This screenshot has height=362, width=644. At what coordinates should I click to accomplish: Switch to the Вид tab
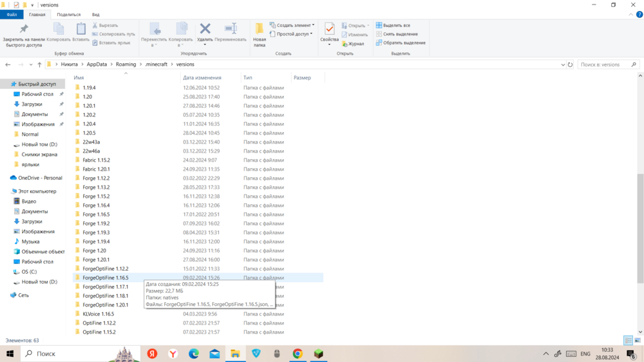[95, 14]
